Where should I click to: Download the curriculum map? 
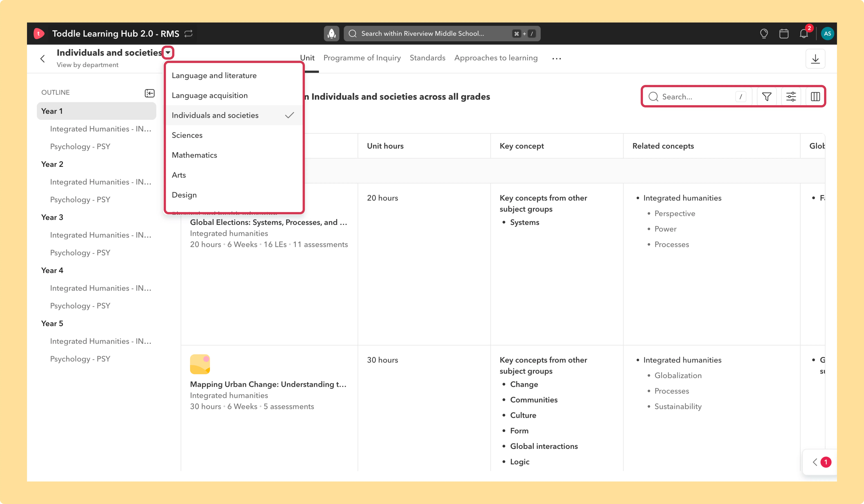click(815, 59)
